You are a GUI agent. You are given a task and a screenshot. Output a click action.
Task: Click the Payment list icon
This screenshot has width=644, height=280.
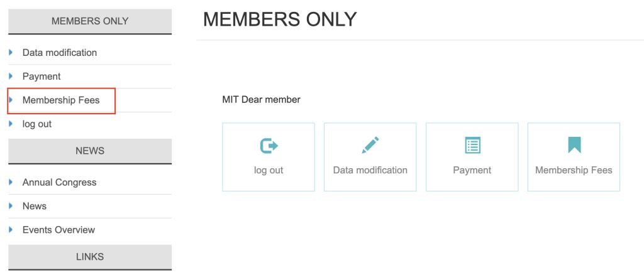472,146
